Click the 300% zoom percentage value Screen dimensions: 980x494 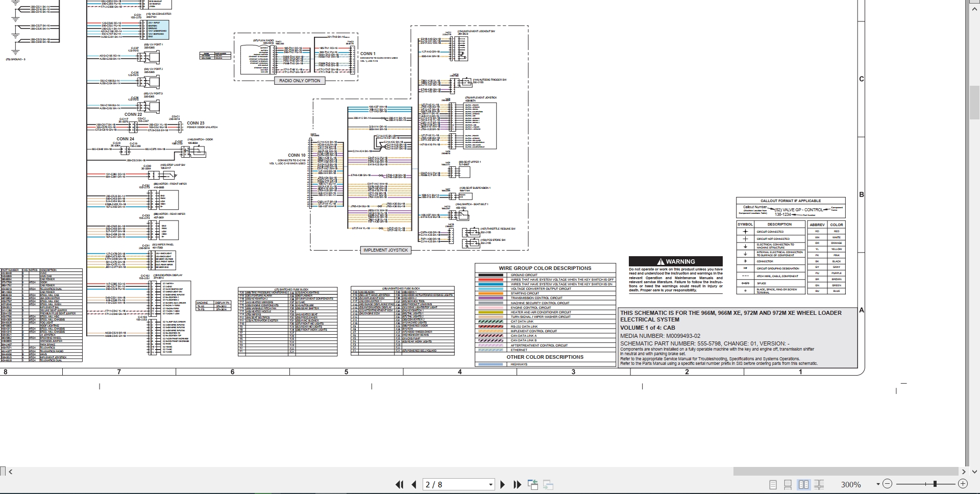click(x=851, y=485)
